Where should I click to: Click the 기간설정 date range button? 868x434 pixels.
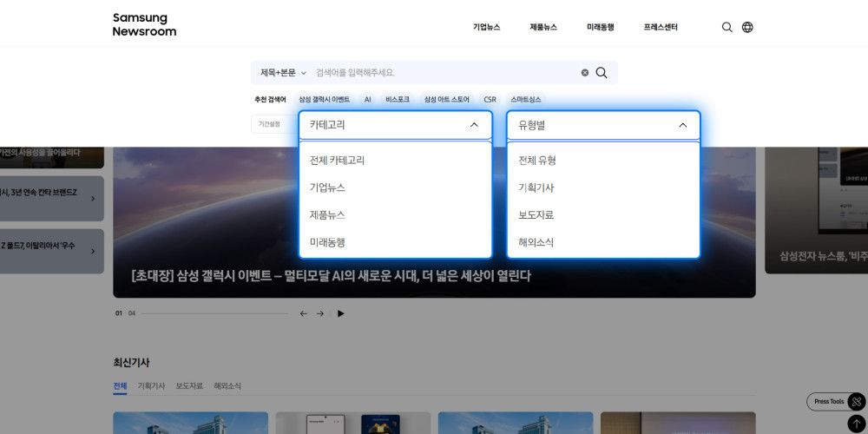point(270,125)
